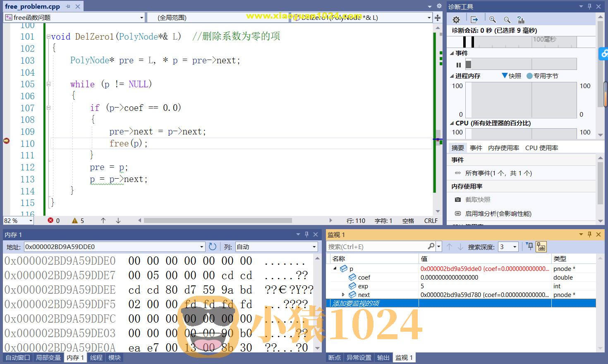Open the 线程 panel tab

click(96, 357)
